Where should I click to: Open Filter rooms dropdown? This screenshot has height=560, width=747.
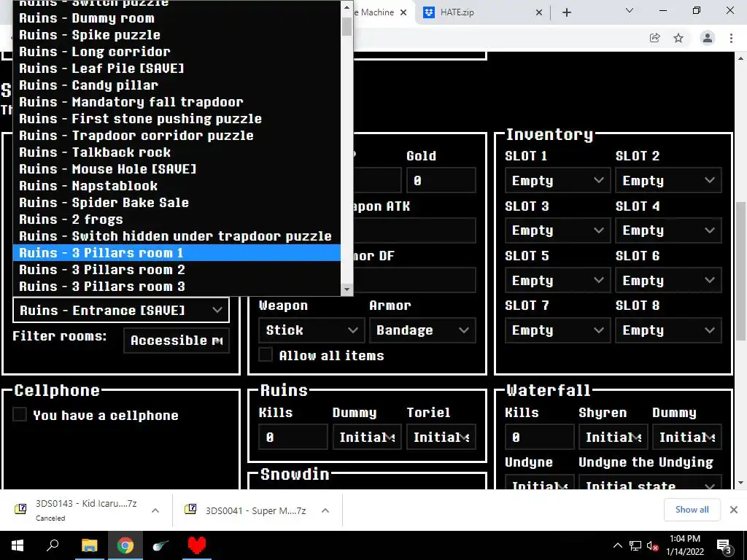[x=177, y=341]
